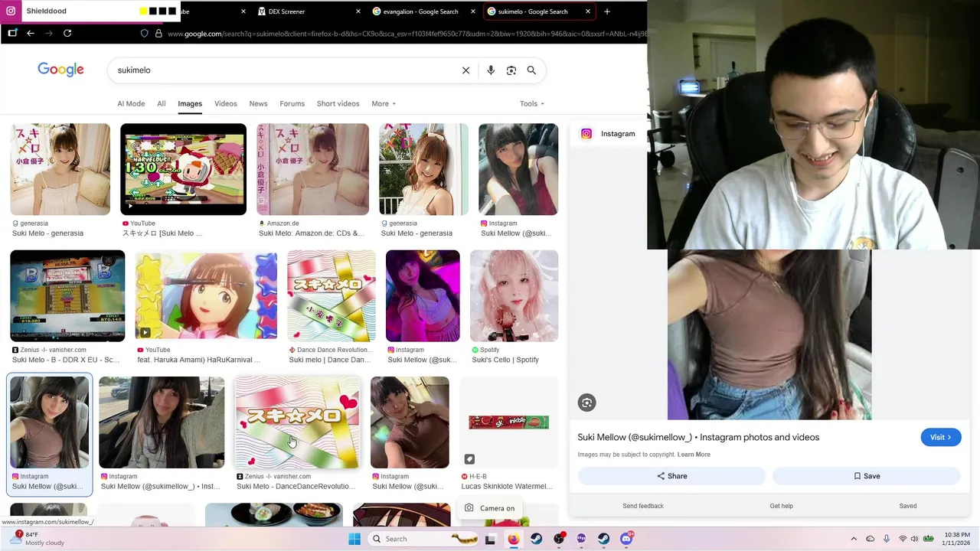Viewport: 980px width, 551px height.
Task: Open the Dance Dance Revolution Suki melo thumbnail
Action: 332,295
